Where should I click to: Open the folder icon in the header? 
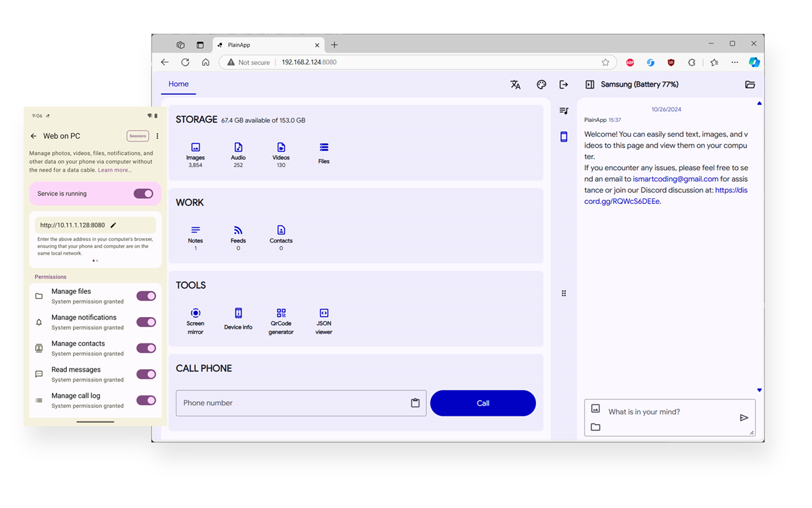(x=750, y=85)
